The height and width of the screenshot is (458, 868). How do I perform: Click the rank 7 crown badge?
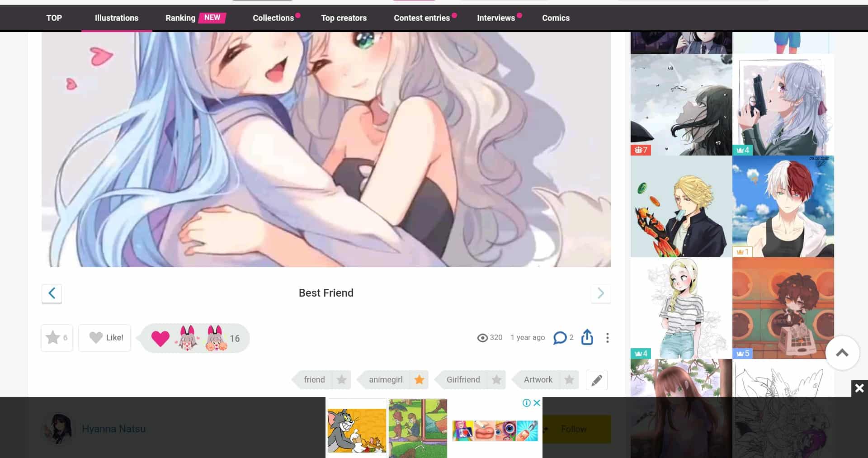641,150
